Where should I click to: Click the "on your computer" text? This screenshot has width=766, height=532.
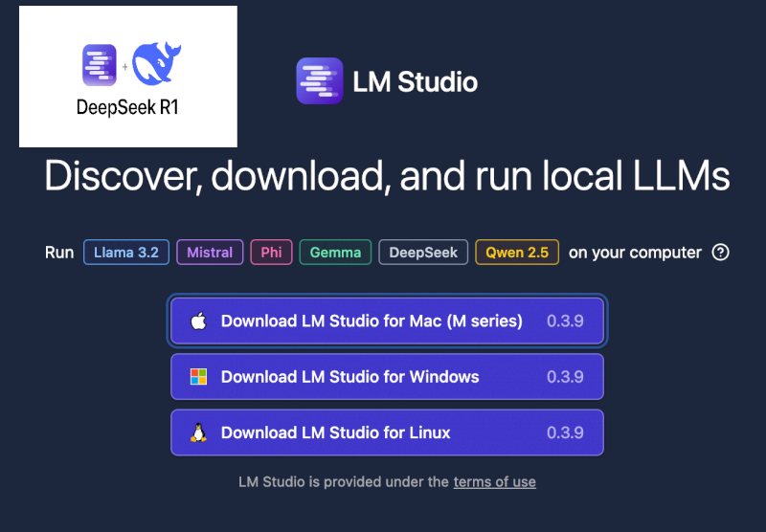(635, 253)
